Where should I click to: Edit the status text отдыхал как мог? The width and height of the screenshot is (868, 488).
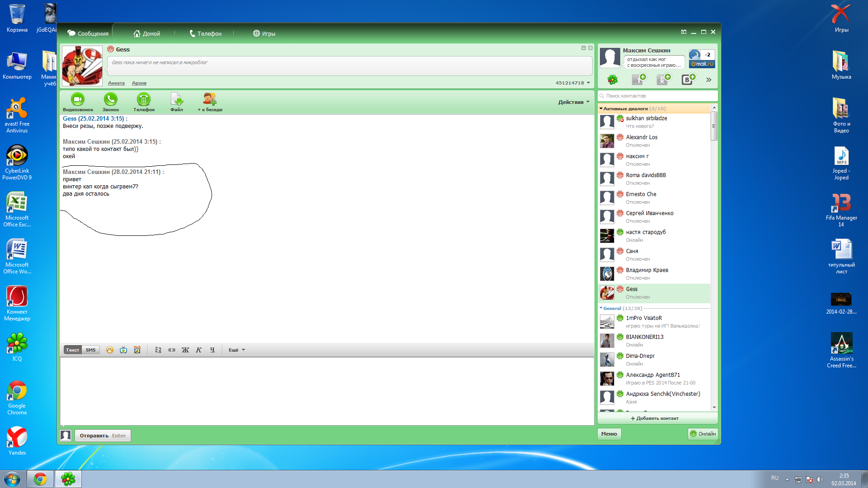point(654,62)
